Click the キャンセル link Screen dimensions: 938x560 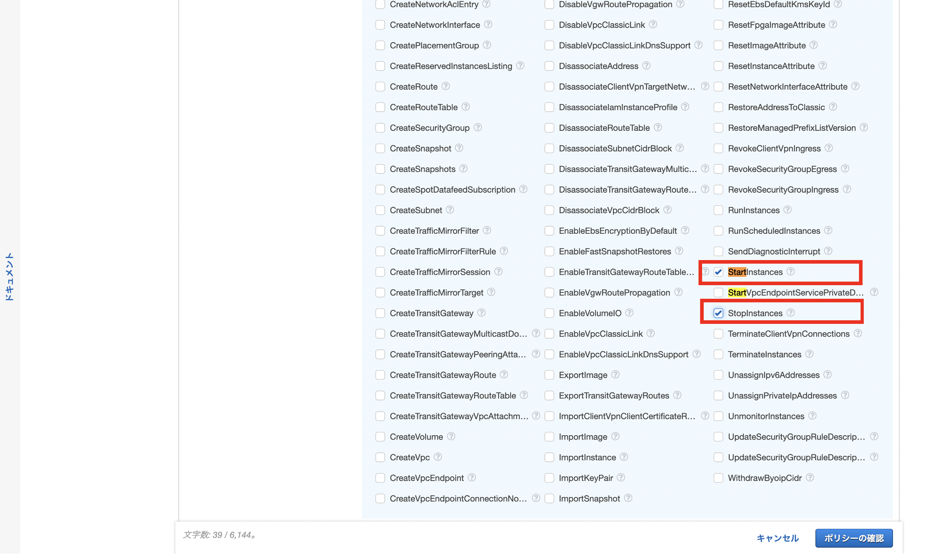777,538
